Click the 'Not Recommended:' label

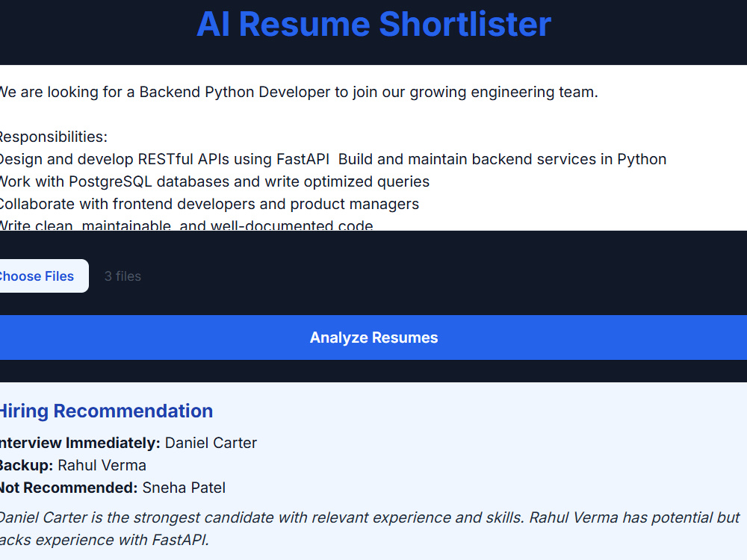point(69,488)
